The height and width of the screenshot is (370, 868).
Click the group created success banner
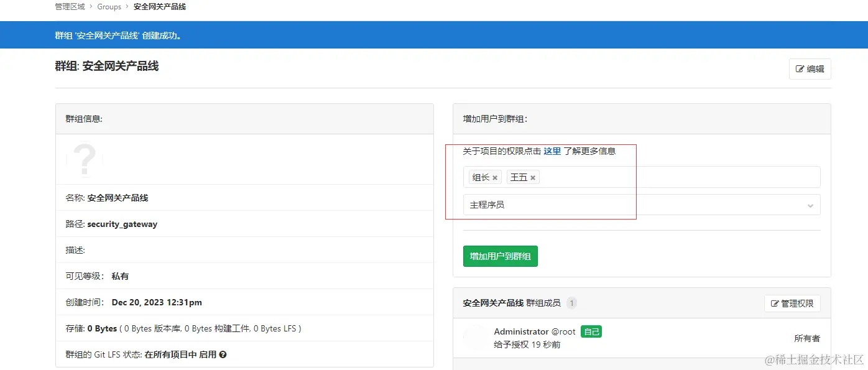[x=434, y=35]
